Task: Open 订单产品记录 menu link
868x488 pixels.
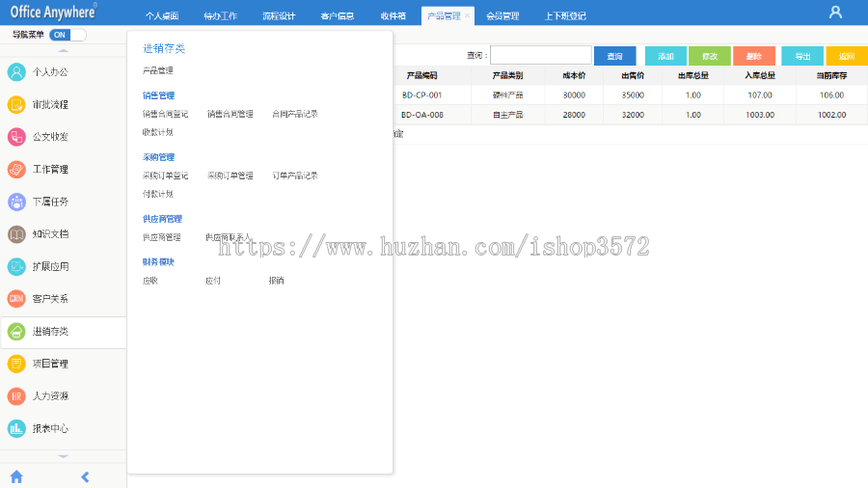Action: (x=295, y=176)
